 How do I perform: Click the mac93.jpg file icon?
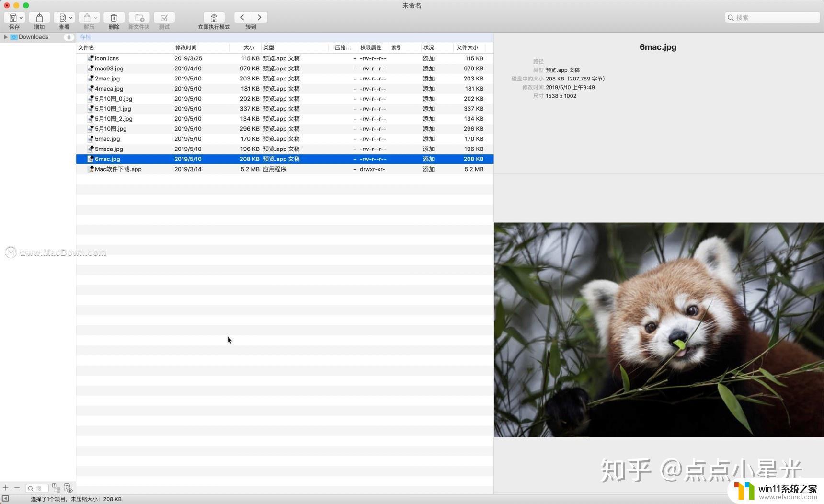(x=91, y=69)
